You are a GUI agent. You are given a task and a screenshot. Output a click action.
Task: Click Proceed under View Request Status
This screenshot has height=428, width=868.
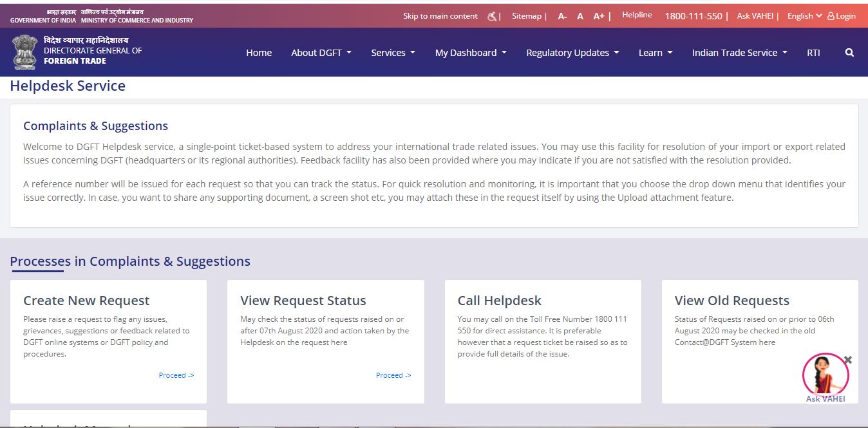(x=393, y=375)
